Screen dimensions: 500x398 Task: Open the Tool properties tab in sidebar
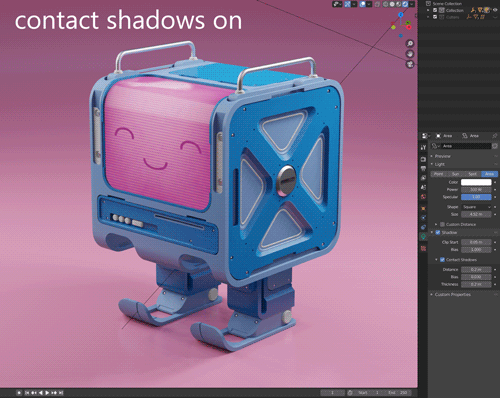pos(423,147)
